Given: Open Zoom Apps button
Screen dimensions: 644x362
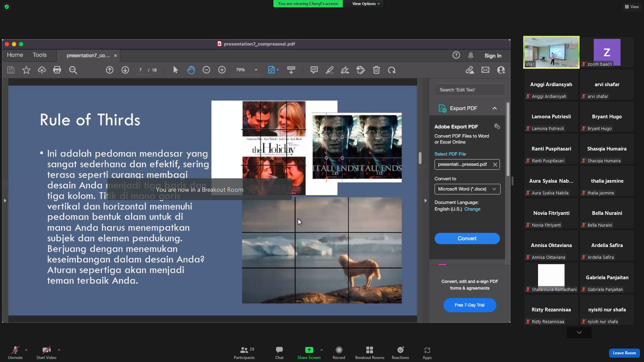Looking at the screenshot, I should click(x=427, y=353).
